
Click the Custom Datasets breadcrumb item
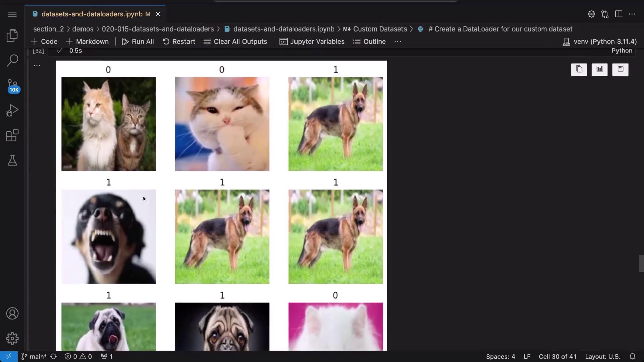click(380, 29)
